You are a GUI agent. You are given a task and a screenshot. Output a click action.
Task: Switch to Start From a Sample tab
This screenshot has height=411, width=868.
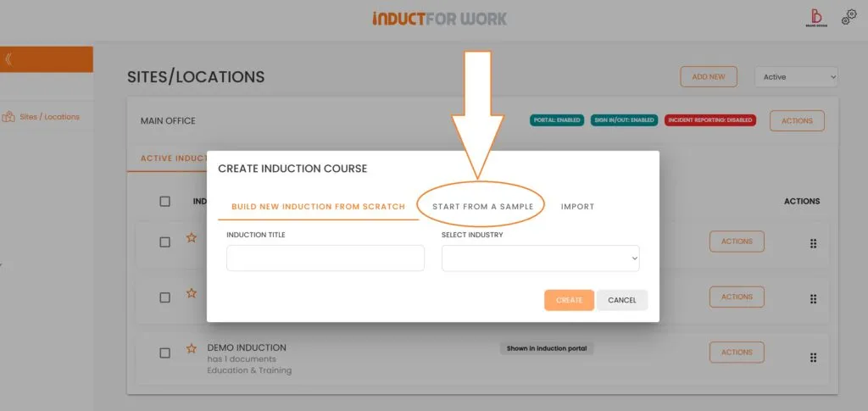[482, 206]
